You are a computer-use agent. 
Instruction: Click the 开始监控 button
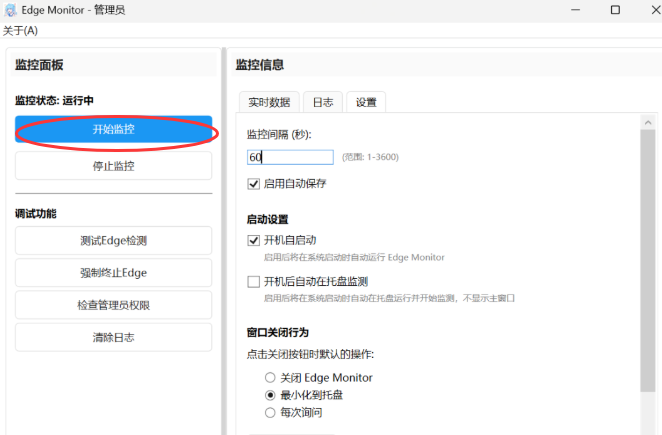click(114, 129)
